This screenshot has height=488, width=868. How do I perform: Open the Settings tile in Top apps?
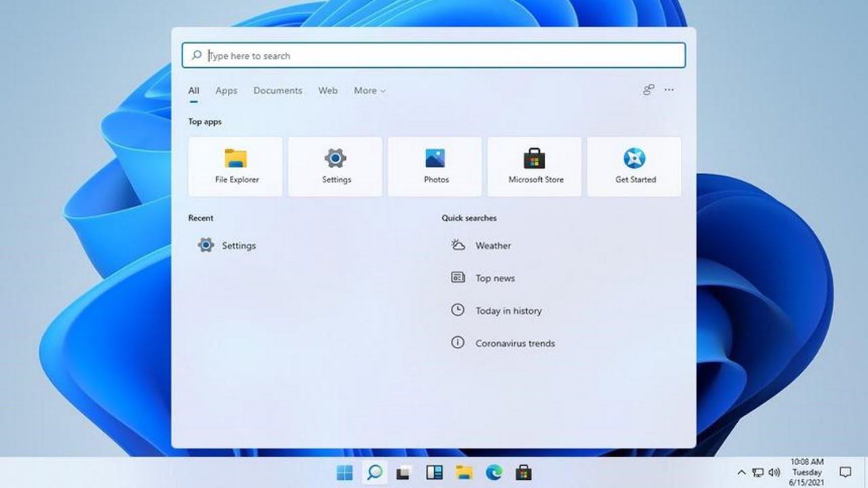pyautogui.click(x=335, y=167)
